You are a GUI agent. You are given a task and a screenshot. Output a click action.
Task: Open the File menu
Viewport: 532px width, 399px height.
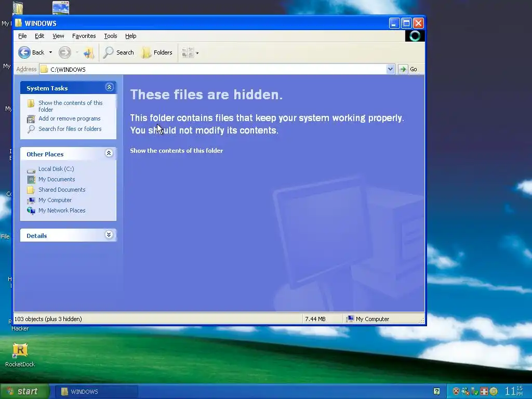coord(22,36)
